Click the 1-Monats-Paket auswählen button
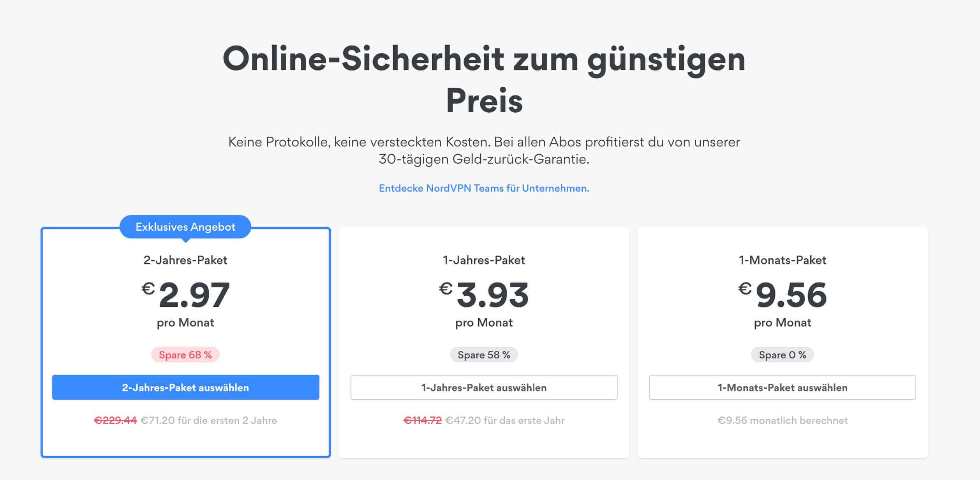The height and width of the screenshot is (480, 980). [x=782, y=387]
